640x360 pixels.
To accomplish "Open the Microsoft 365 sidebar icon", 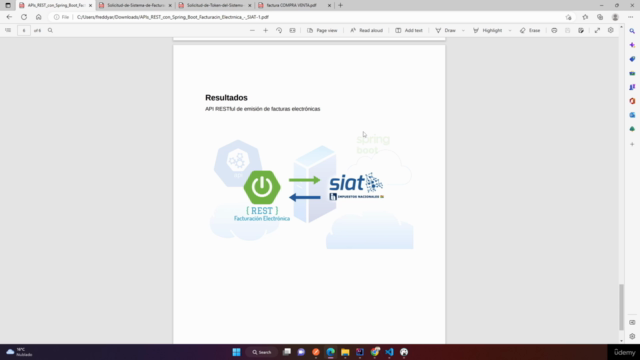I will point(632,101).
